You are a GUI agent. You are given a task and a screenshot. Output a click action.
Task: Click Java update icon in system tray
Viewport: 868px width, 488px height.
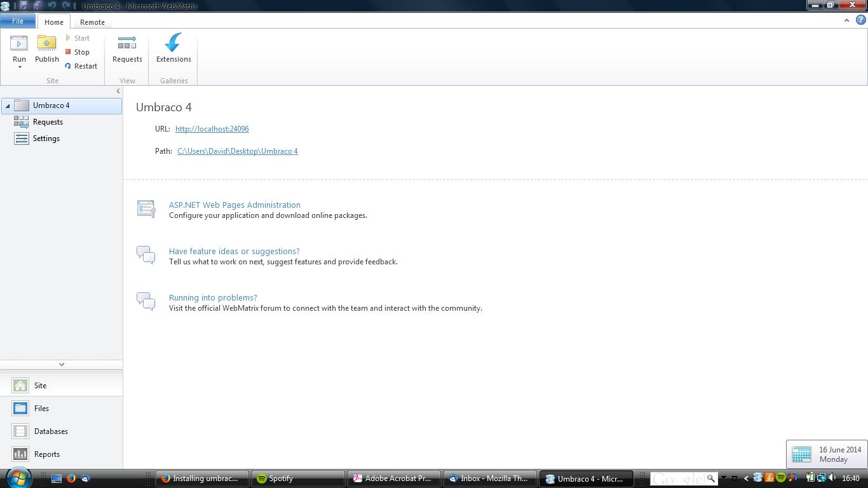pos(769,478)
